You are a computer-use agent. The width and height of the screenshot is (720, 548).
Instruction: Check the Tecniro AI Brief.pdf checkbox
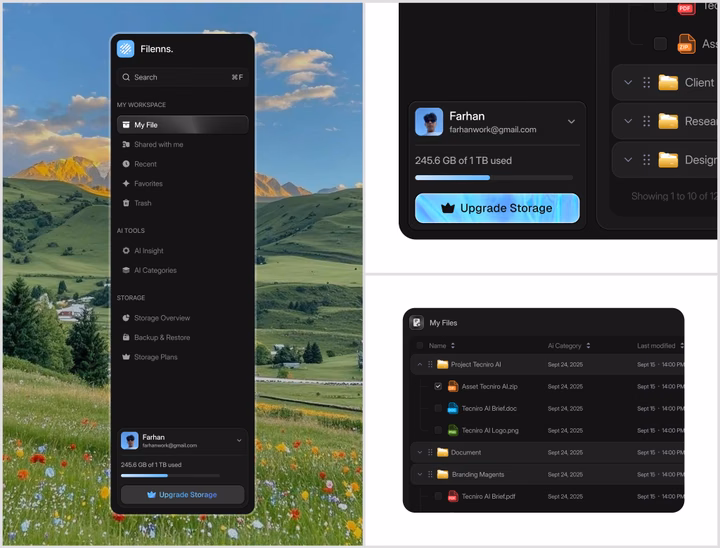(438, 496)
